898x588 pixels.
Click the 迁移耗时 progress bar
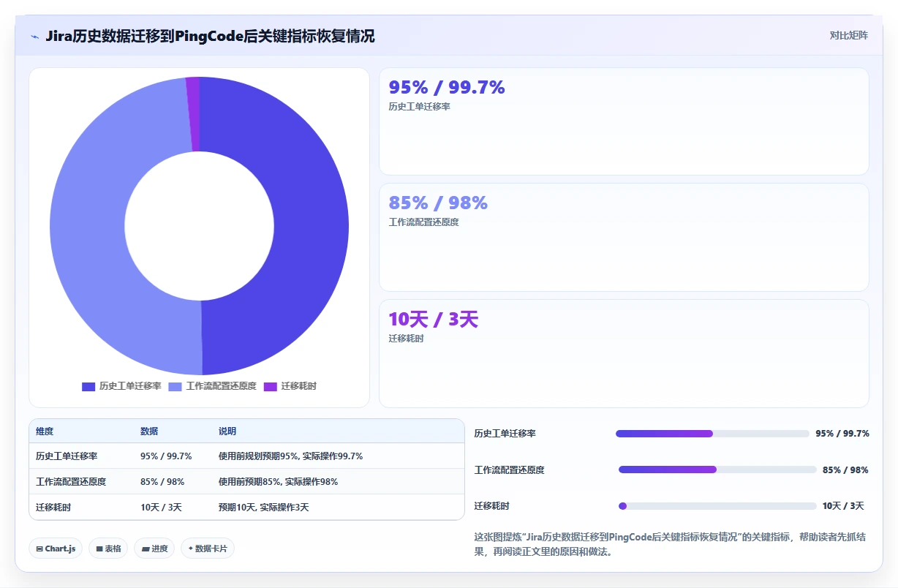(x=717, y=506)
